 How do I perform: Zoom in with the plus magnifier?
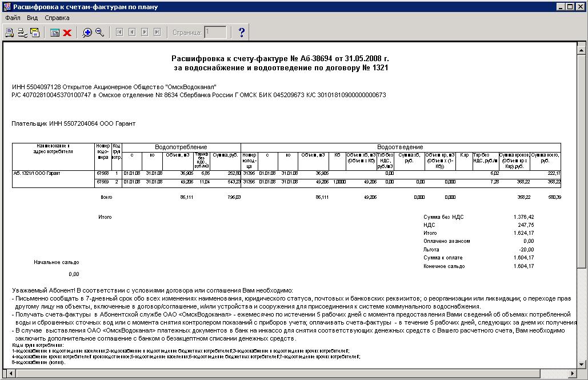coord(87,33)
